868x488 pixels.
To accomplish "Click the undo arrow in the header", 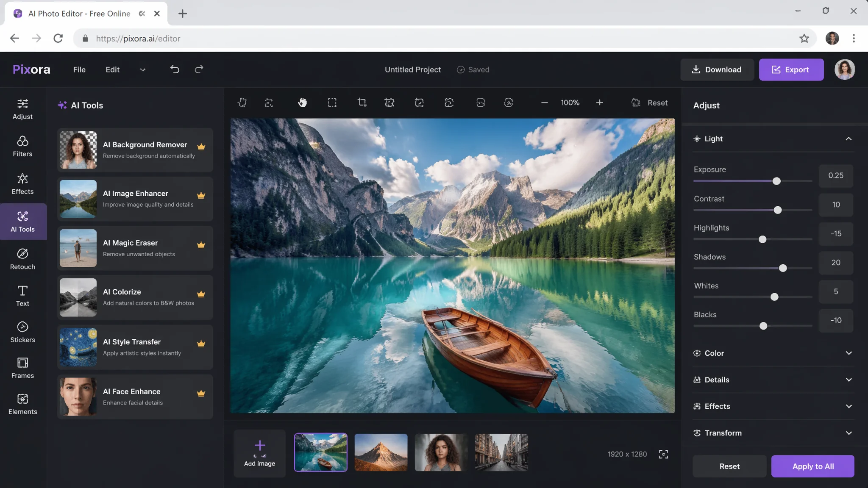I will tap(175, 69).
